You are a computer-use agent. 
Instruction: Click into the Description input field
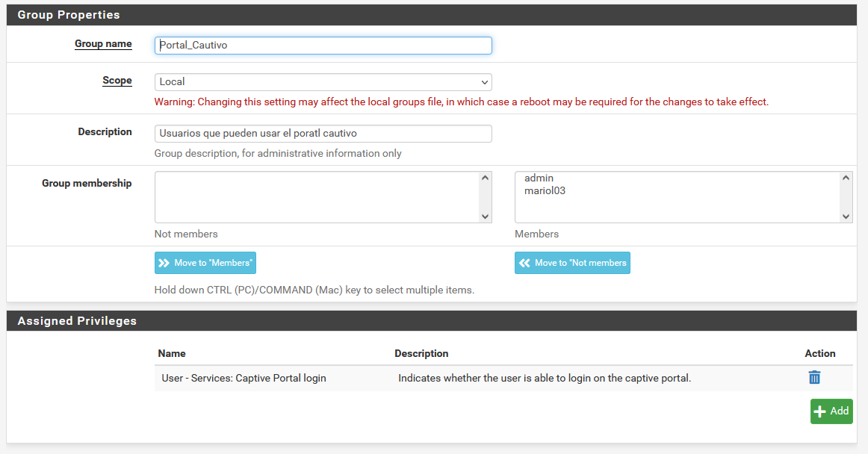point(323,134)
